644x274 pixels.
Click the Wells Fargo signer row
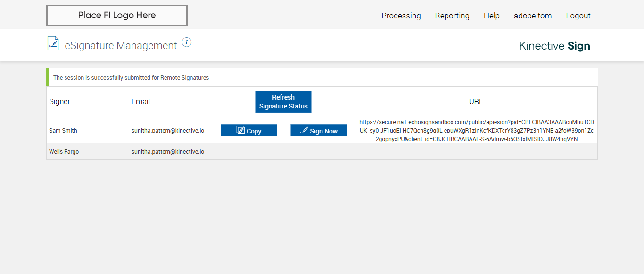coord(64,152)
